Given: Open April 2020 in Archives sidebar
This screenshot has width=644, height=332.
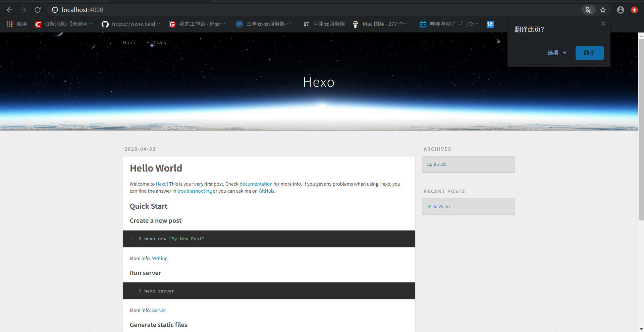Looking at the screenshot, I should coord(437,164).
